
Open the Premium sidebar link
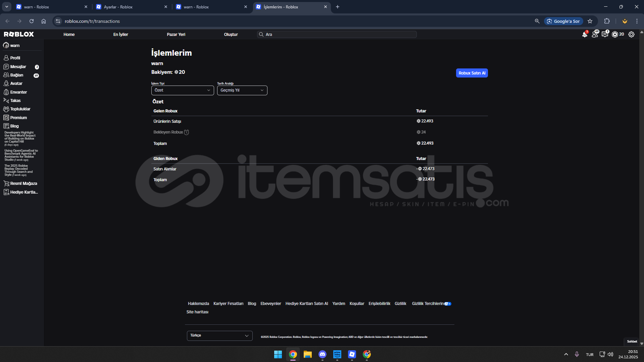(x=18, y=118)
